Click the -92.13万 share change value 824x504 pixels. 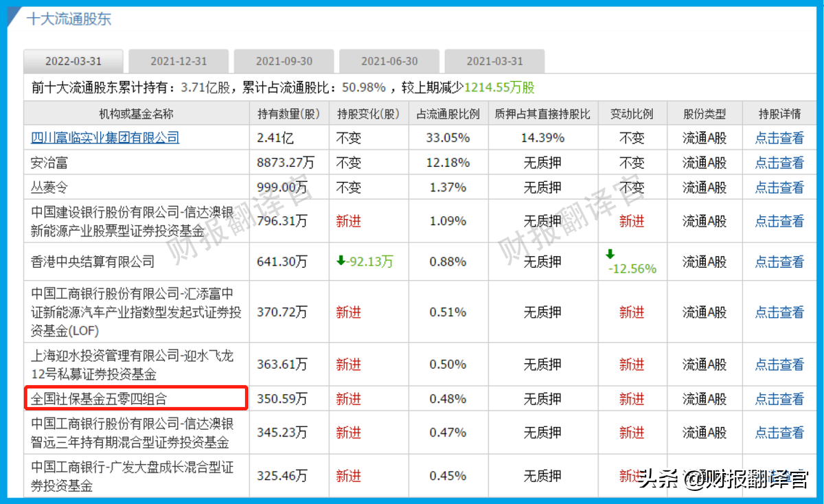tap(370, 262)
